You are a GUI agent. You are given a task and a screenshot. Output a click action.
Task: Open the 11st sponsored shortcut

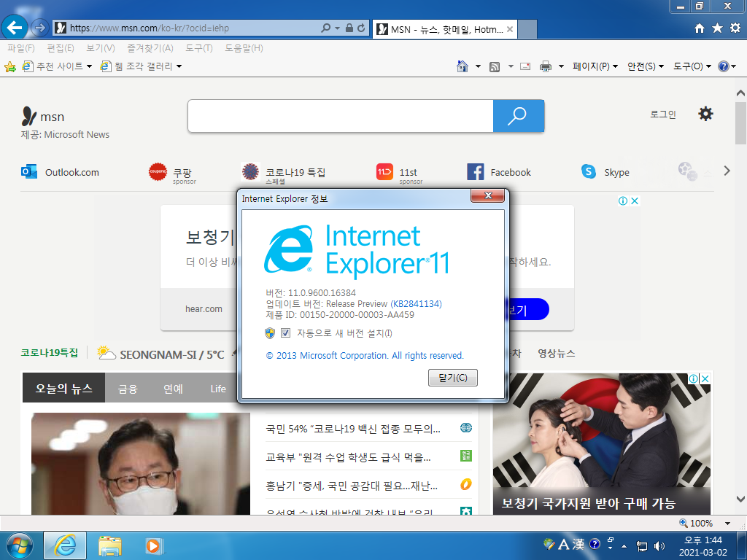point(399,174)
